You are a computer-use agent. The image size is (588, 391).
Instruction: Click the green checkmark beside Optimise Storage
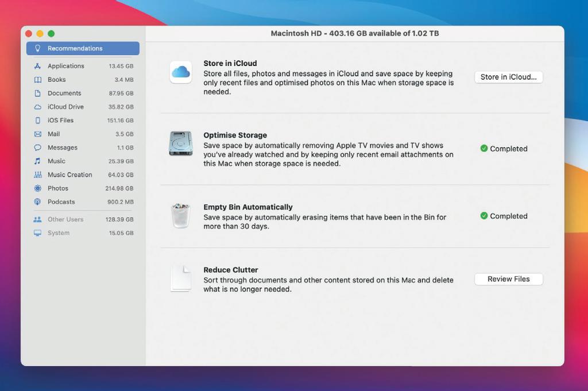click(483, 148)
